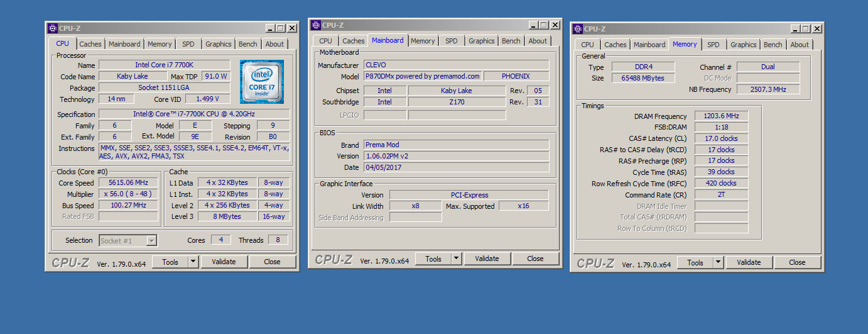Click CPU-Z title icon in Memory window
The width and height of the screenshot is (868, 334).
pos(578,29)
